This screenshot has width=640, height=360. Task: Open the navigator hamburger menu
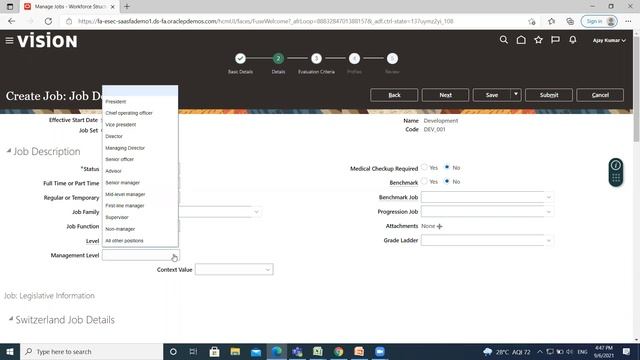coord(9,40)
